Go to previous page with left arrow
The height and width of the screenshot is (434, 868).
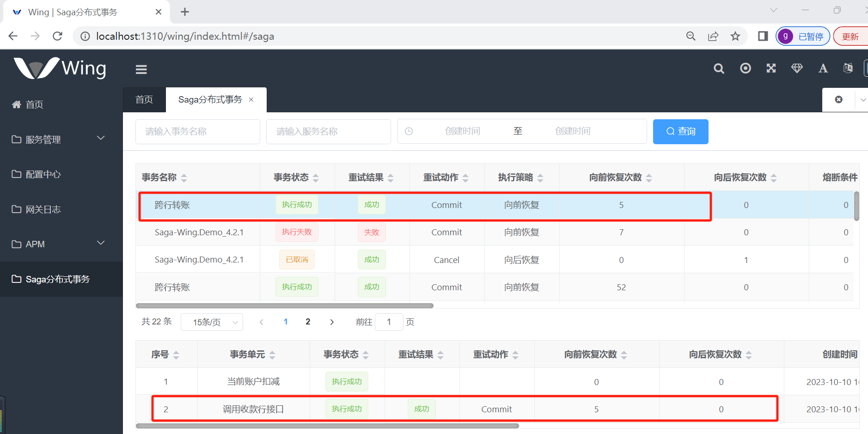pos(262,322)
